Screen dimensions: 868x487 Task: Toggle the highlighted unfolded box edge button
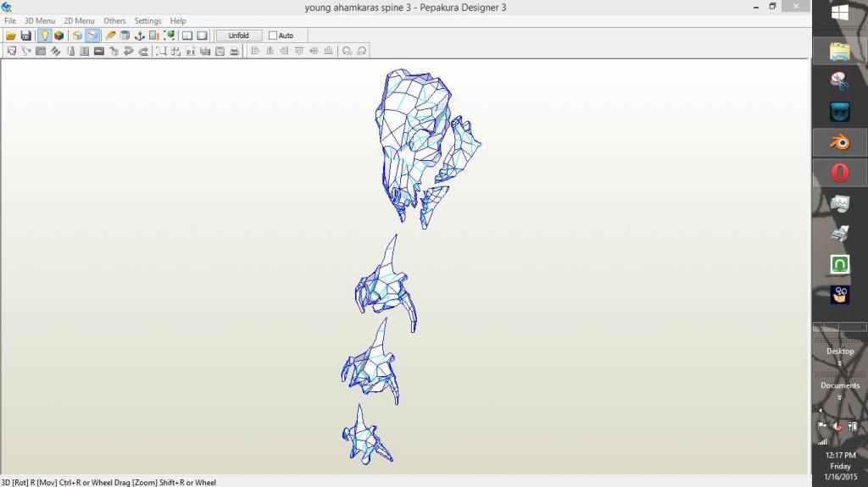[x=92, y=36]
